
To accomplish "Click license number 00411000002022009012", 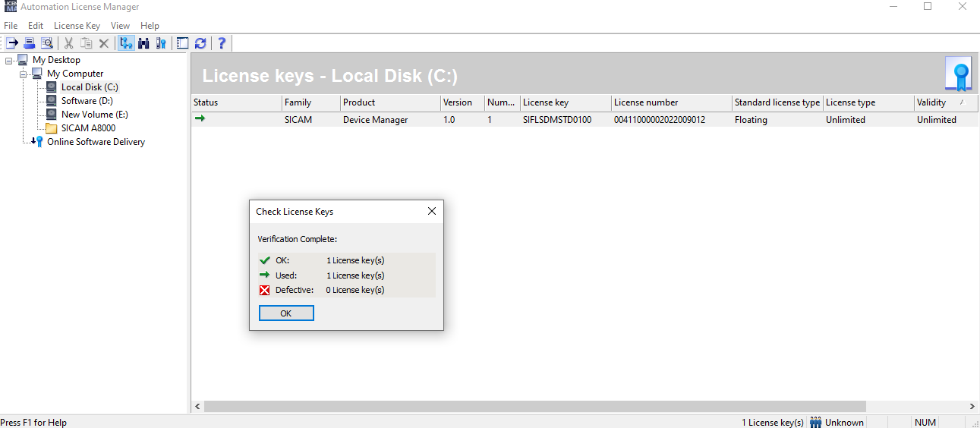I will (660, 120).
